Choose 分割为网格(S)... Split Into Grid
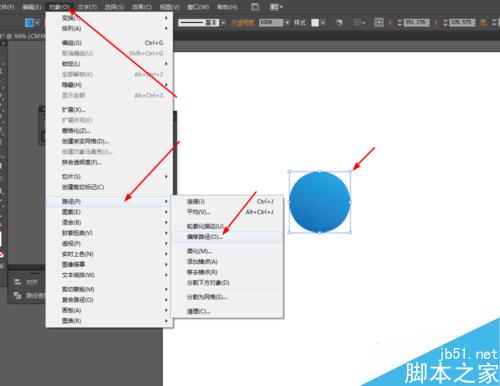 point(227,297)
